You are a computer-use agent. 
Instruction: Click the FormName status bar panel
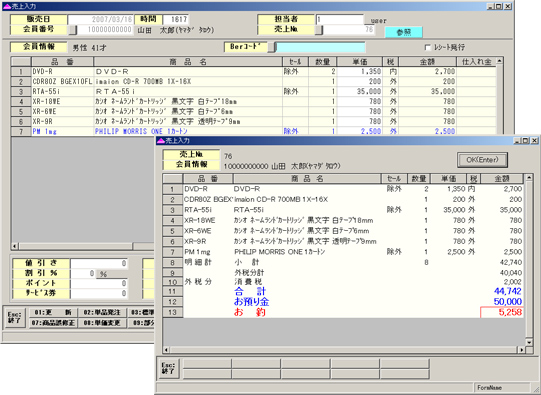pyautogui.click(x=502, y=388)
